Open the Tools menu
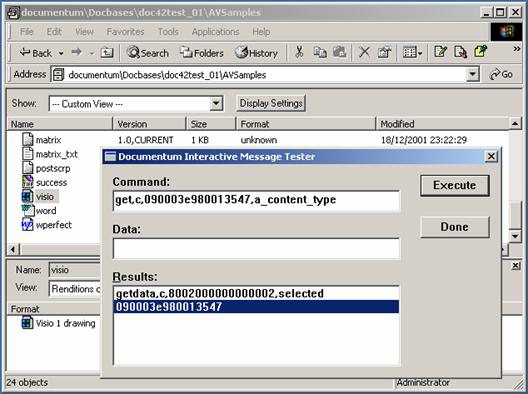This screenshot has height=394, width=528. click(x=168, y=32)
